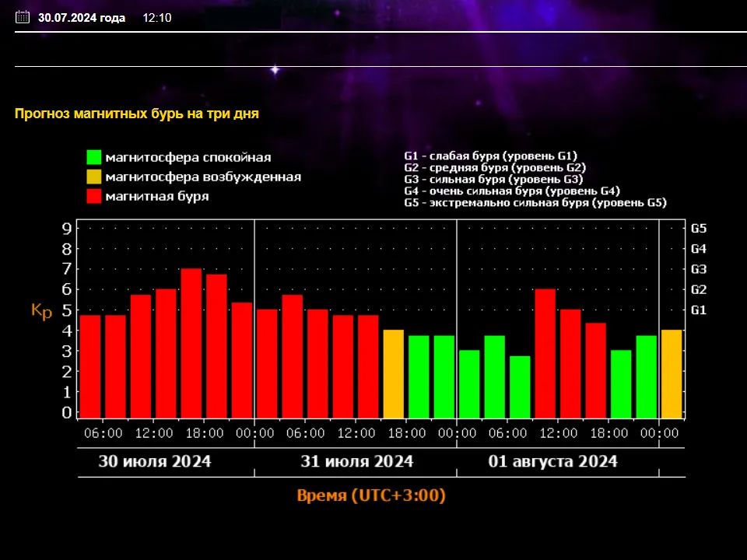Click the date text 30.07.2024 года
Viewport: 747px width, 560px height.
[82, 18]
